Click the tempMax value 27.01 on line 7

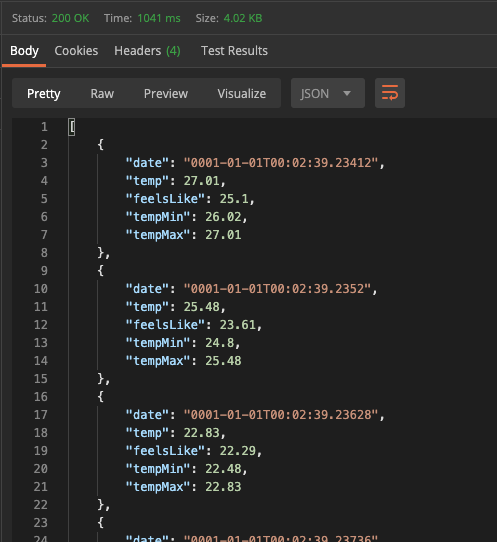coord(223,235)
